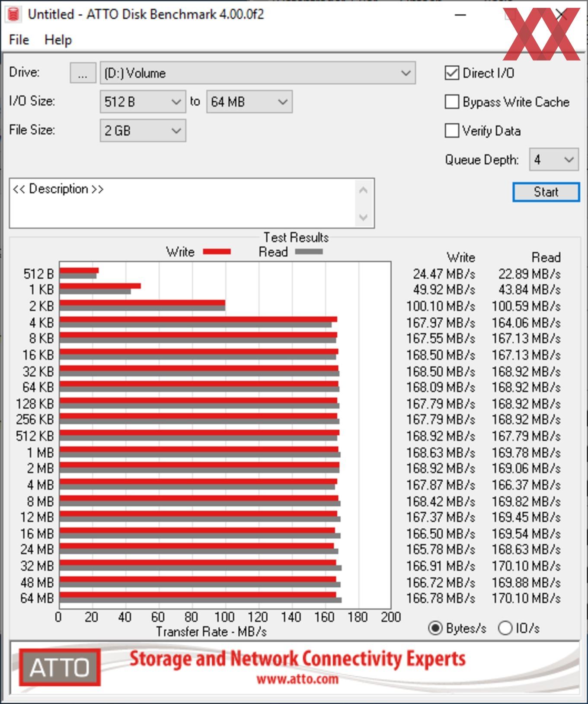Viewport: 588px width, 704px height.
Task: Click the 43.84 MB/s read value
Action: pos(529,289)
